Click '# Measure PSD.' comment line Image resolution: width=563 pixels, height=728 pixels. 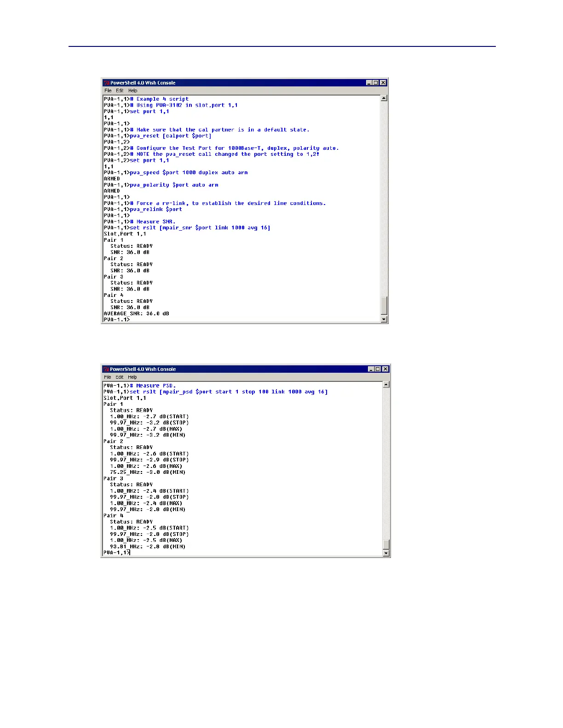point(153,386)
